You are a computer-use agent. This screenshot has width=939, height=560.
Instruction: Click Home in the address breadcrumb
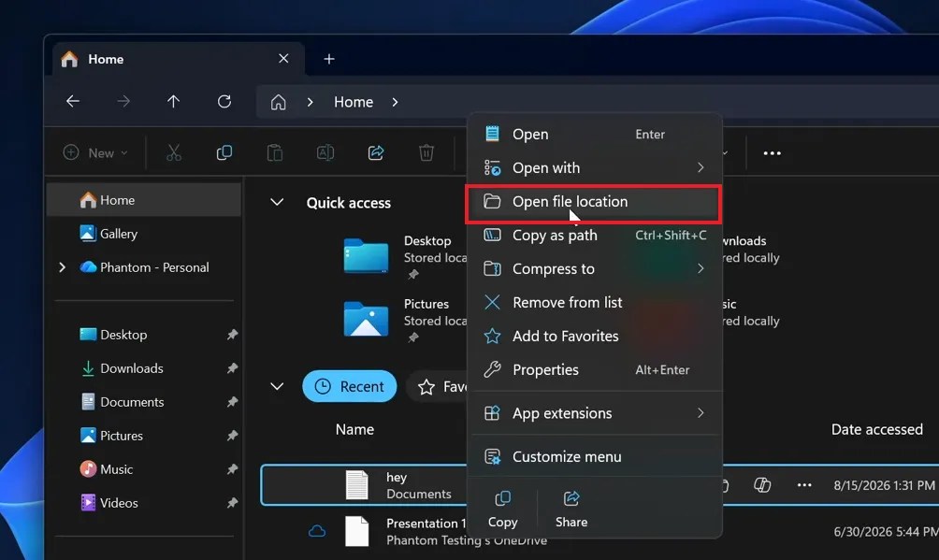(354, 102)
